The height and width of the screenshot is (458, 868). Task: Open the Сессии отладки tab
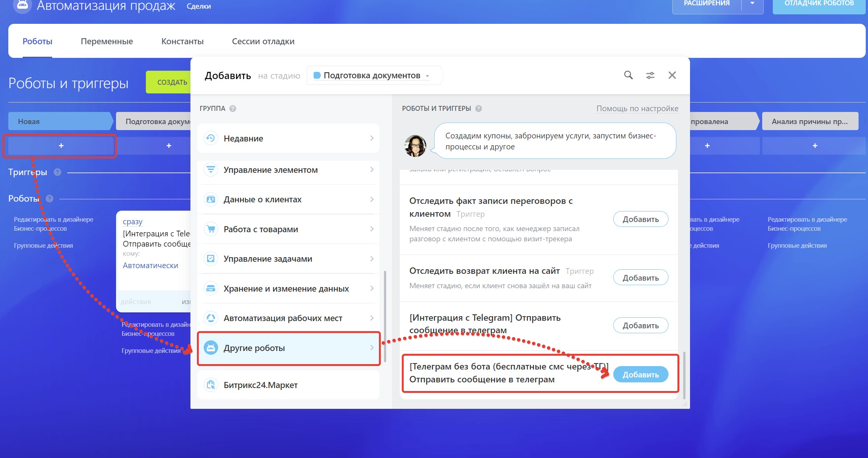pyautogui.click(x=263, y=41)
